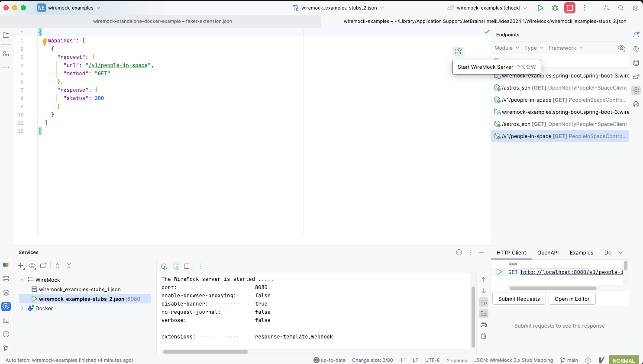The width and height of the screenshot is (643, 364).
Task: Open the AI Assistant swirl icon
Action: pyautogui.click(x=636, y=49)
